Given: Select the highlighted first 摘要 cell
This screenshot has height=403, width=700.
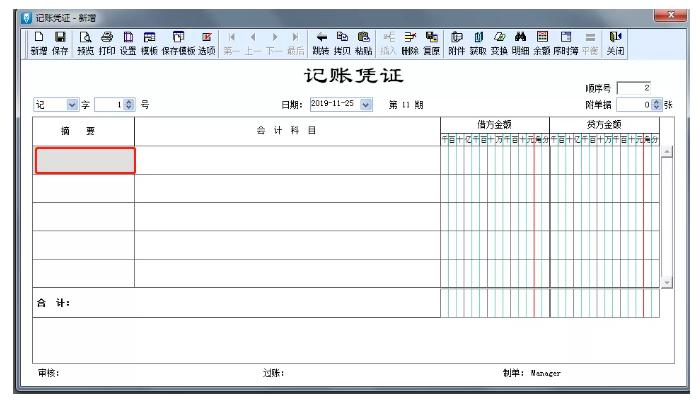Looking at the screenshot, I should [85, 160].
